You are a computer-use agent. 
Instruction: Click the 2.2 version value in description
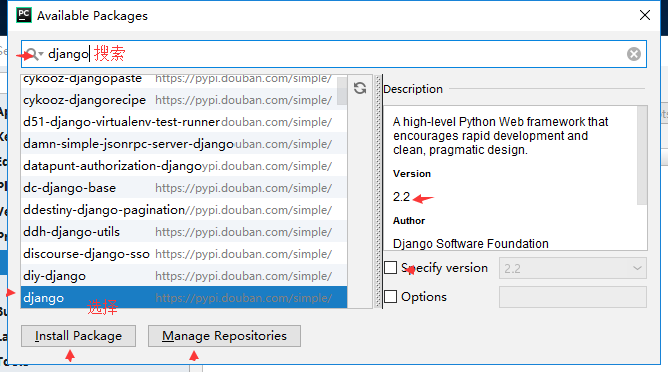tap(401, 197)
